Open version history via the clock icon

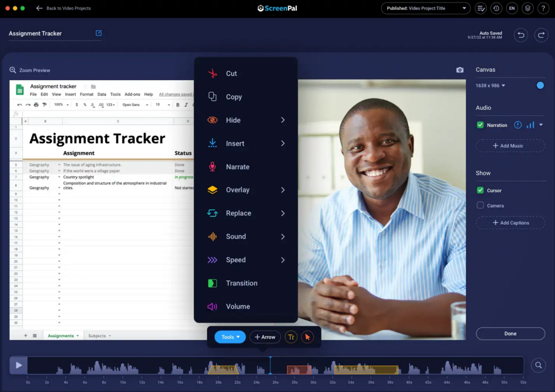point(496,8)
